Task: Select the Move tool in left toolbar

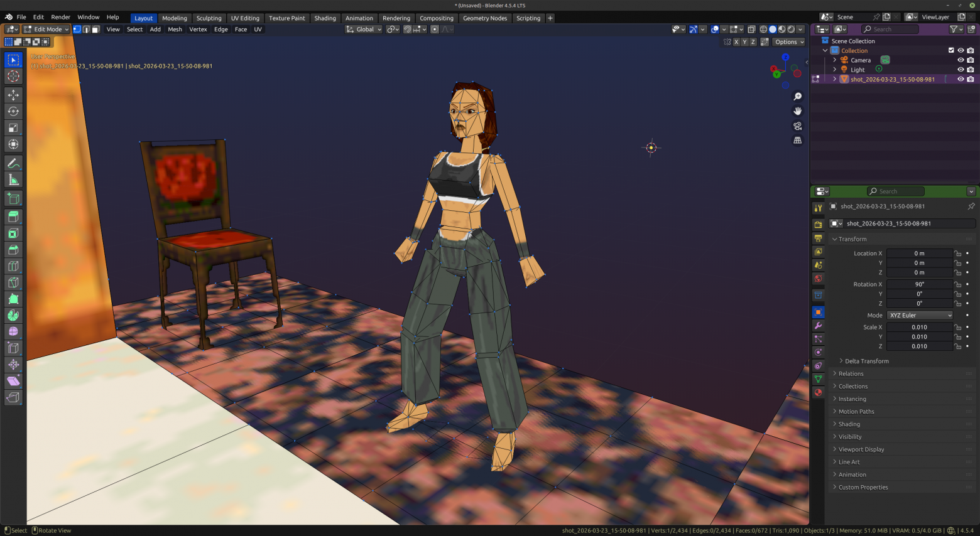Action: pyautogui.click(x=13, y=95)
